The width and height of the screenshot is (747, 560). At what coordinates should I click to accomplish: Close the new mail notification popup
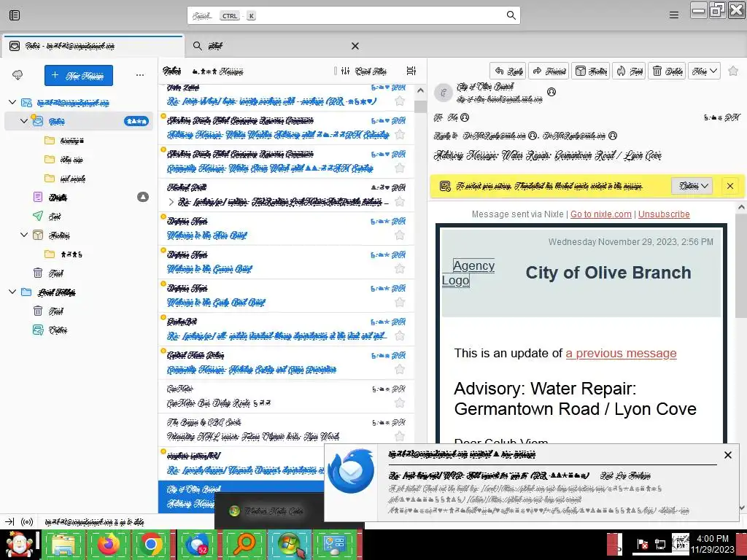727,455
